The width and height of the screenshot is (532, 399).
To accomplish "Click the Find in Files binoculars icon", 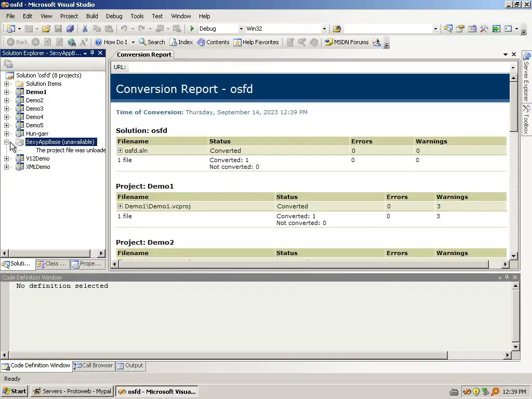I will pos(337,29).
